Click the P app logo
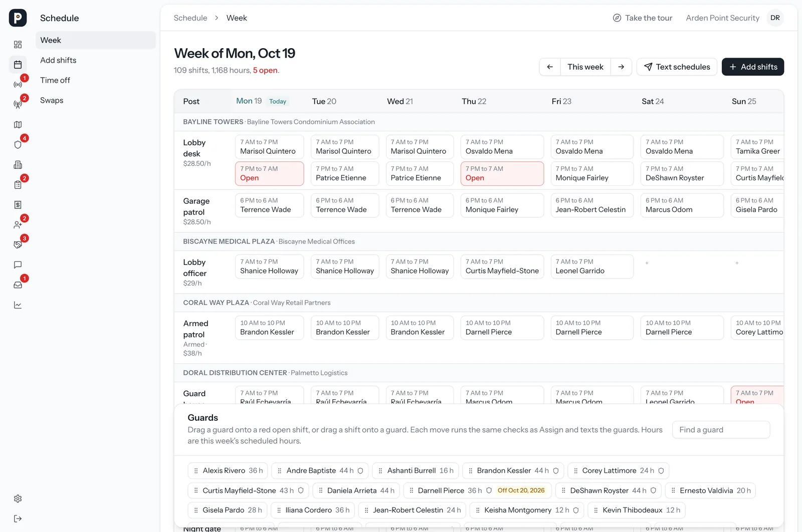Image resolution: width=802 pixels, height=532 pixels. 18,18
